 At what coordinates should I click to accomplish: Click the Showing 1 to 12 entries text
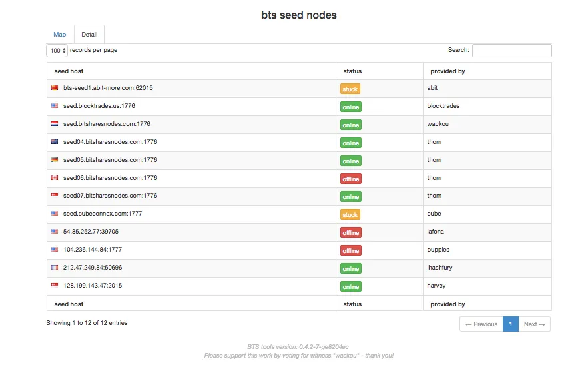[87, 323]
